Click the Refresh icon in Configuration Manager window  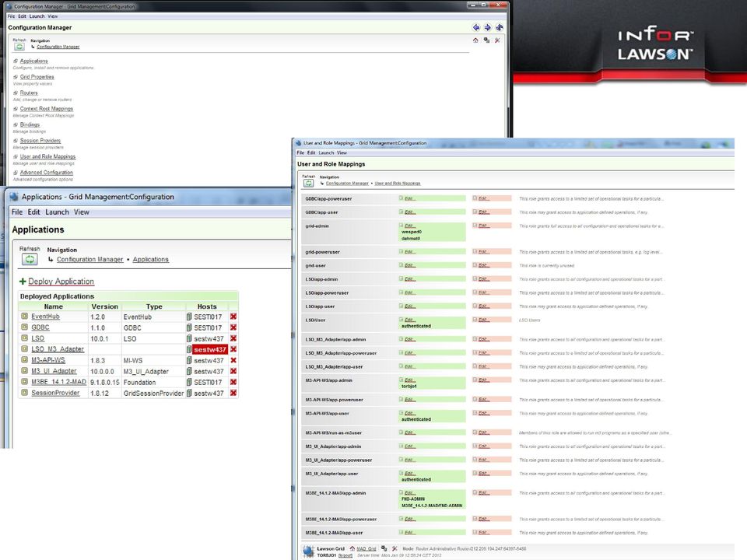point(19,47)
